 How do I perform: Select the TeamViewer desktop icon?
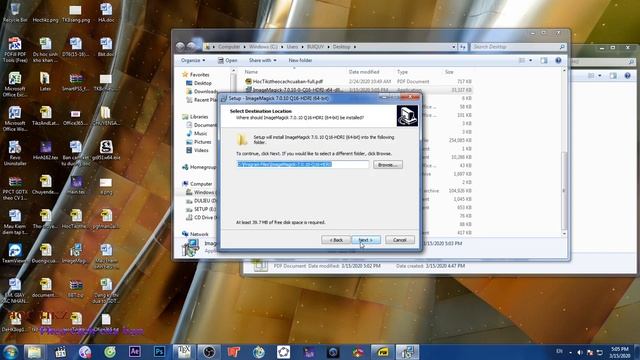point(15,253)
